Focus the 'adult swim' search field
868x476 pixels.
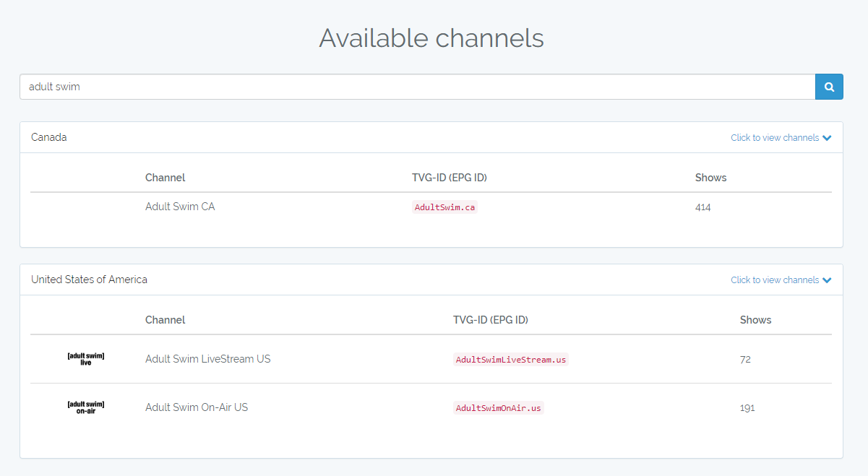point(416,87)
